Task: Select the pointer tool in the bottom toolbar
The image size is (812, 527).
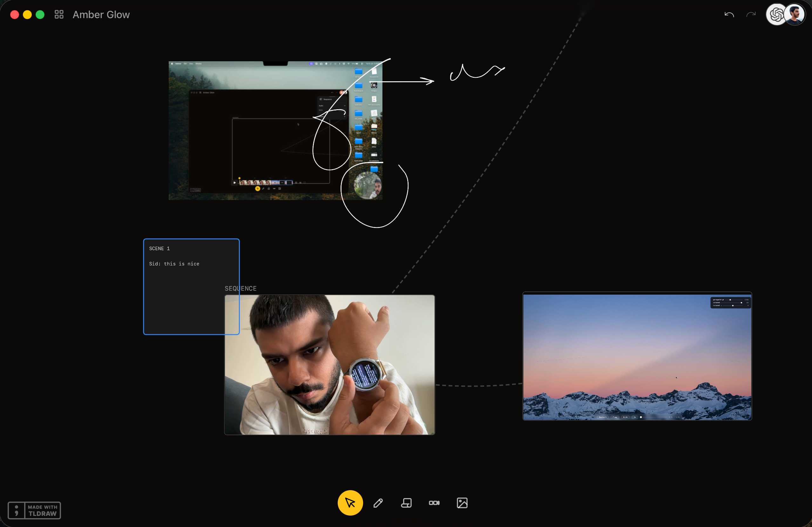Action: pyautogui.click(x=350, y=503)
